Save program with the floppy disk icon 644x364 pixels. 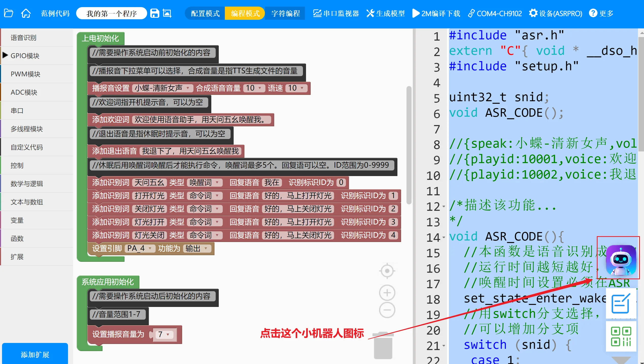pos(155,13)
